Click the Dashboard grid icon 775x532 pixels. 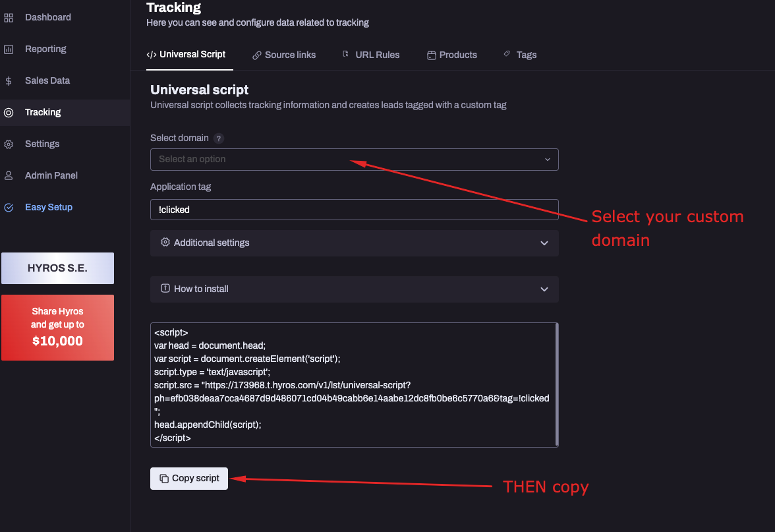pyautogui.click(x=9, y=17)
